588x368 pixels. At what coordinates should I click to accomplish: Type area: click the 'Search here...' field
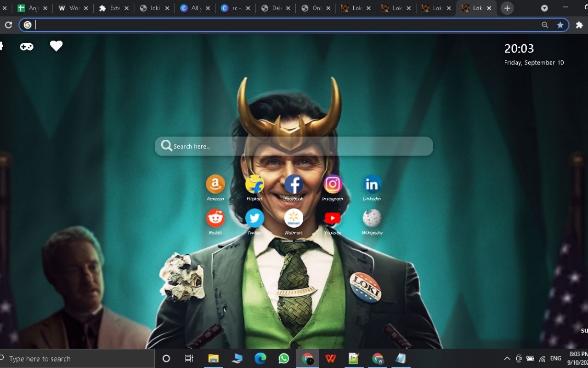coord(294,146)
